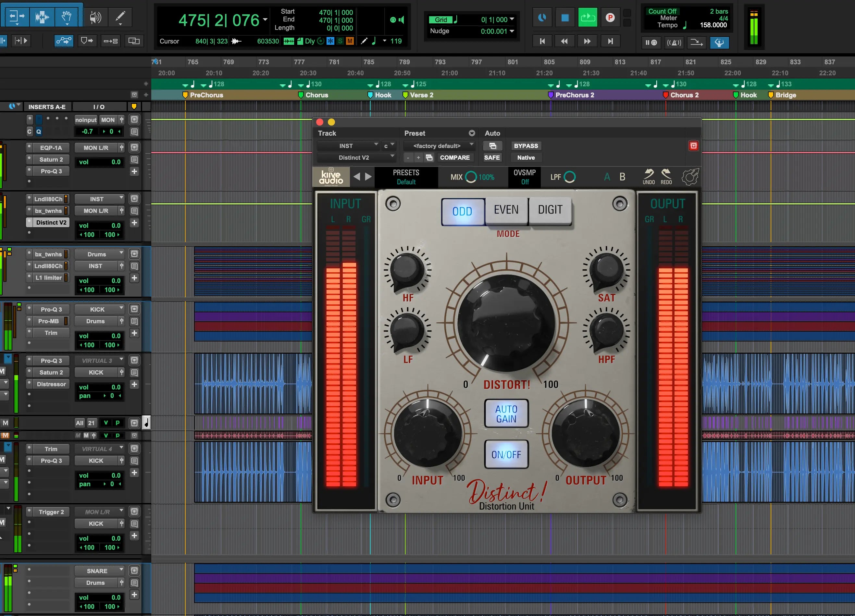855x616 pixels.
Task: Expand the Native processing format dropdown
Action: (526, 158)
